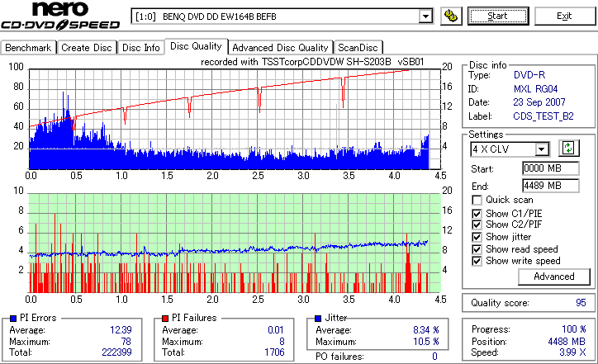Screen dimensions: 598x364
Task: Click PI Failures average 0.01
Action: coord(276,329)
